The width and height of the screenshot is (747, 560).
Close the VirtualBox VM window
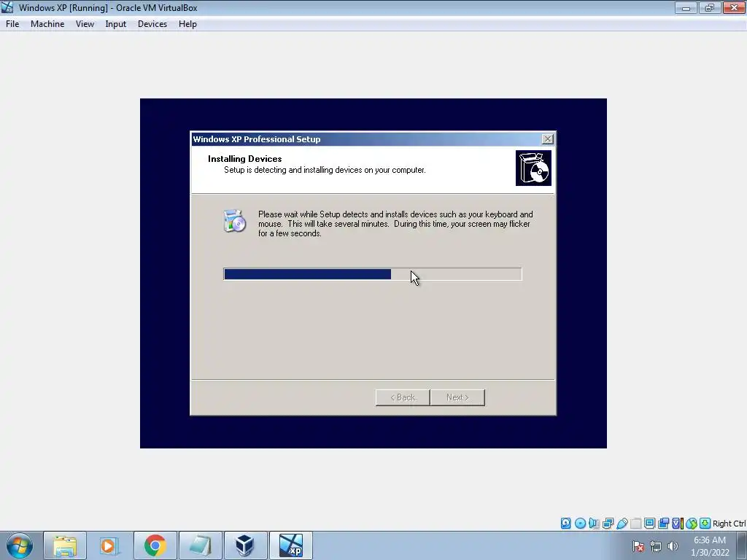734,7
